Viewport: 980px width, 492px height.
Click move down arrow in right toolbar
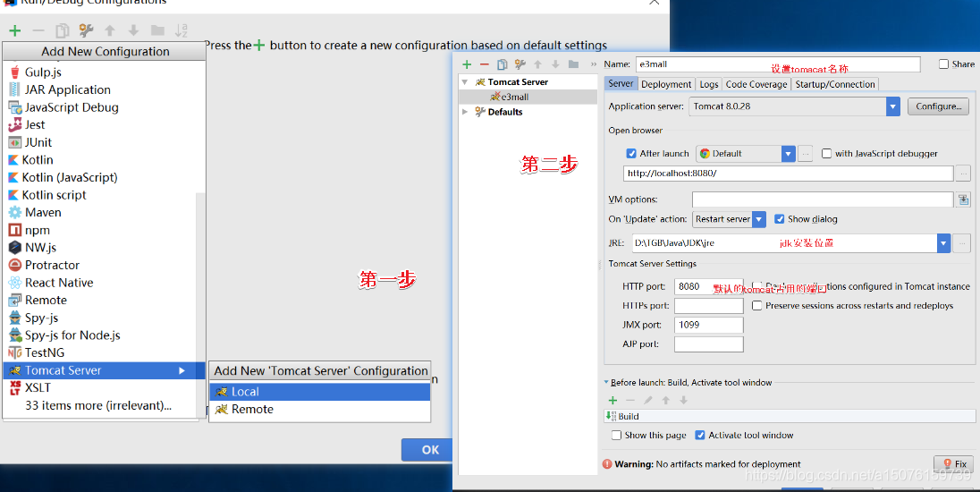(555, 64)
